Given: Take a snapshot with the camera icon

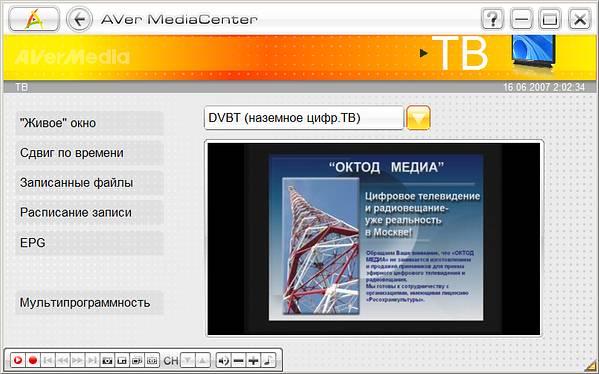Looking at the screenshot, I should [107, 360].
